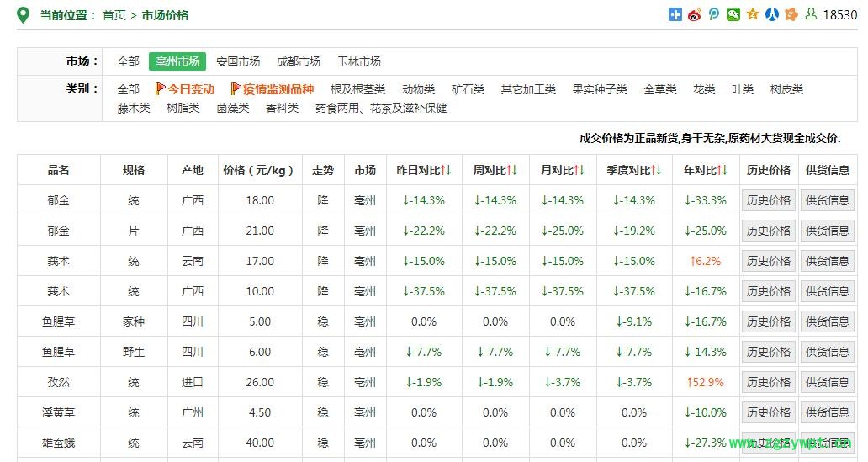
Task: Select 安国市场 market filter
Action: [238, 61]
